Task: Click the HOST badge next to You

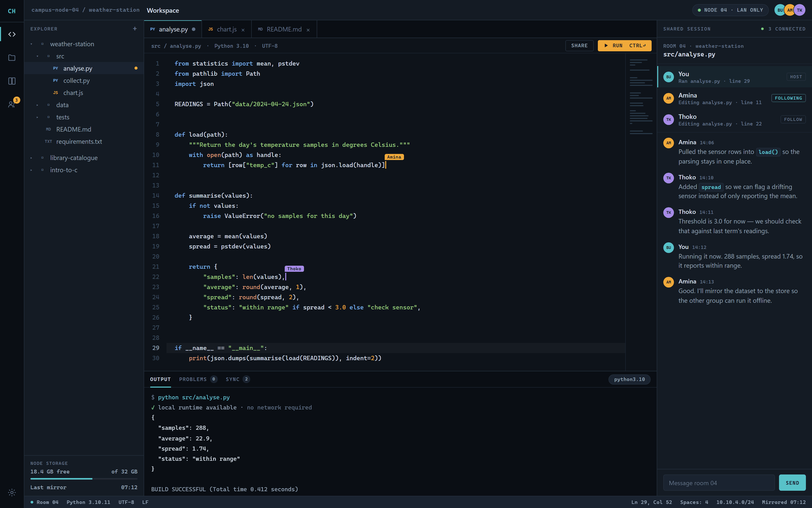Action: [x=796, y=77]
